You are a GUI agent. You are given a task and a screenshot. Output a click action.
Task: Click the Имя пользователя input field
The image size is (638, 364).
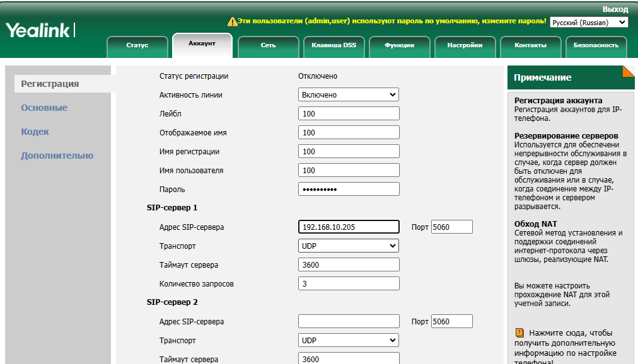point(349,170)
